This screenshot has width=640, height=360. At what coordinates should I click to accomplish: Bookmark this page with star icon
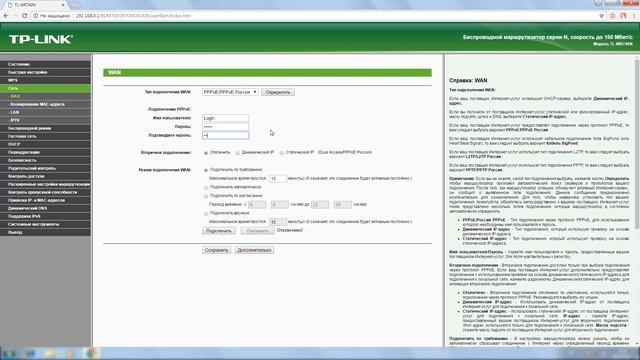601,16
